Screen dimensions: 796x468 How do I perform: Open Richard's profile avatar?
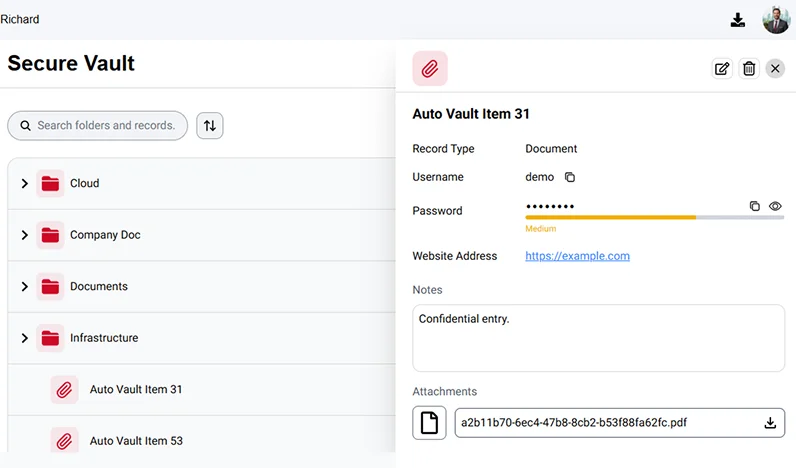tap(776, 20)
